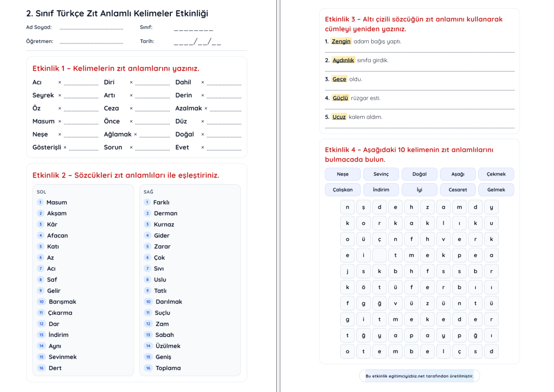Viewport: 554px width, 392px height.
Task: Choose Toplama from the SAĞ column
Action: click(x=168, y=368)
